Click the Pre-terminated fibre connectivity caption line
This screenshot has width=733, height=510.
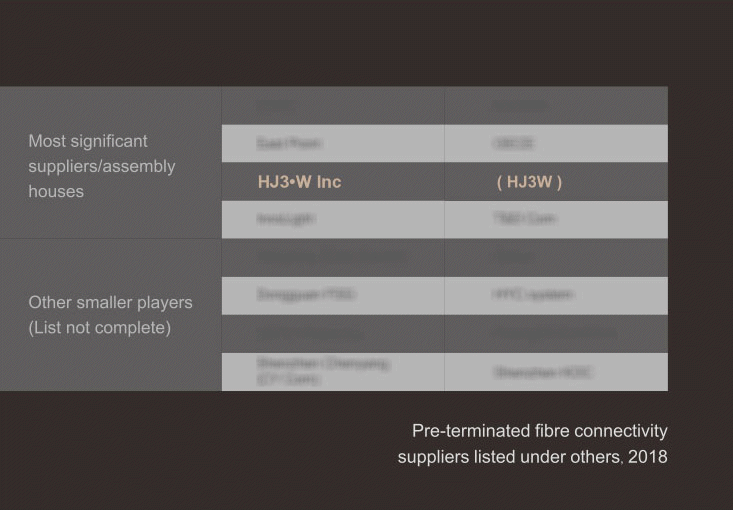(x=539, y=431)
